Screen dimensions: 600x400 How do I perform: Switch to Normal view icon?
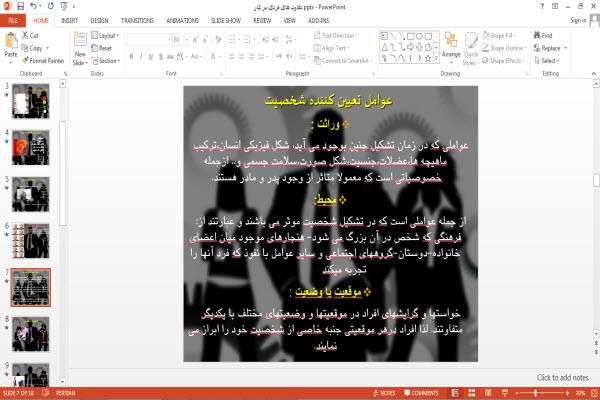click(455, 393)
